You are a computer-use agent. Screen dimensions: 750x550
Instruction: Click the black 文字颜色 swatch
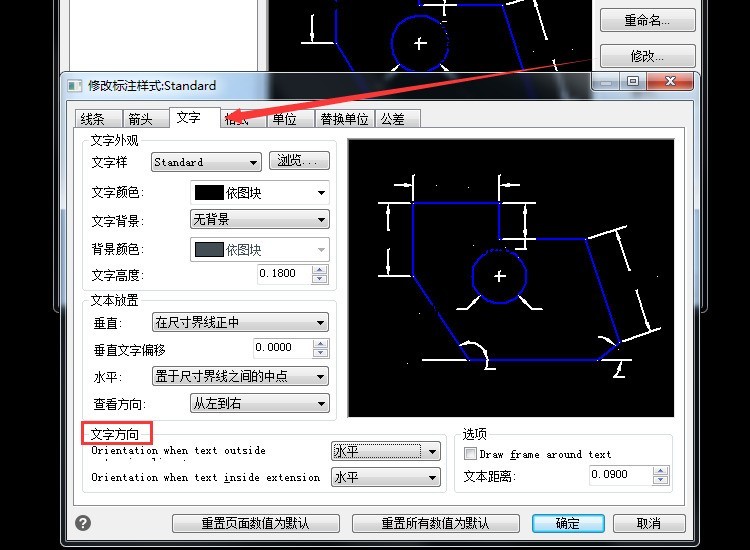[x=209, y=193]
